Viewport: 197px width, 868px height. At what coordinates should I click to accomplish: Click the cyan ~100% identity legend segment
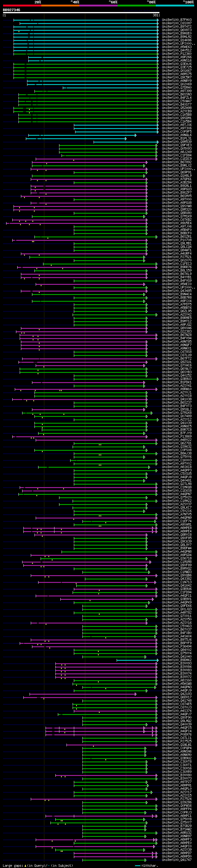point(175,6)
